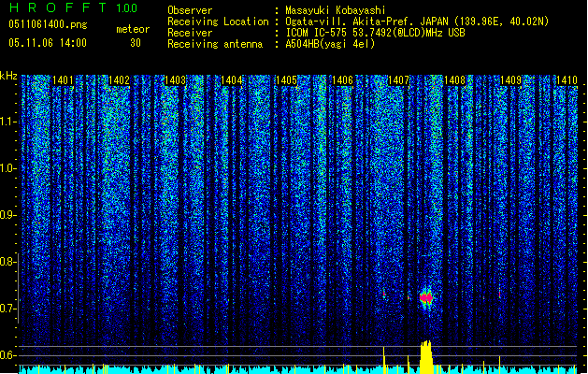
Task: Click the 1.0 kHz axis tick label
Action: coord(7,168)
